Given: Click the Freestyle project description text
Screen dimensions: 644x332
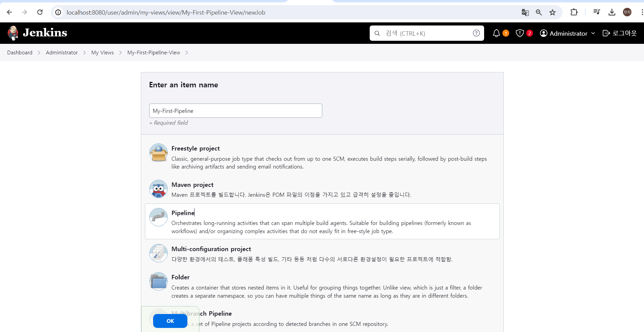Looking at the screenshot, I should [329, 163].
